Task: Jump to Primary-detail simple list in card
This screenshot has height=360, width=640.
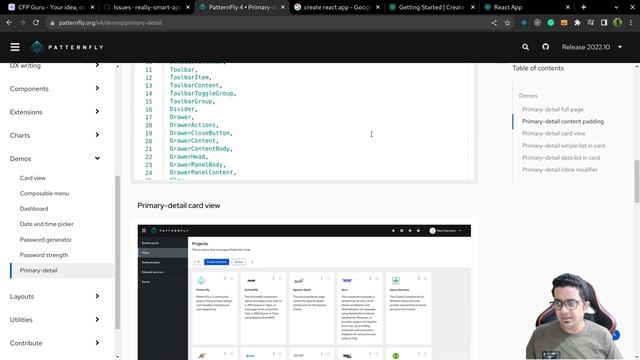Action: click(x=563, y=146)
